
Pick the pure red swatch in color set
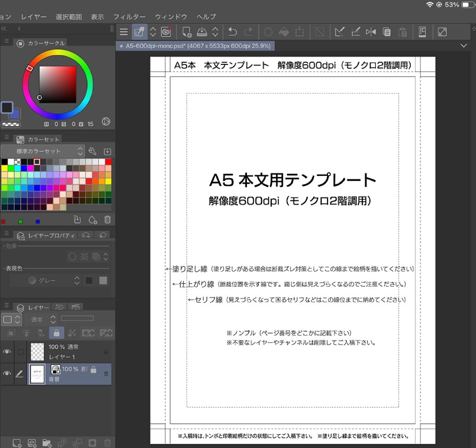[108, 162]
